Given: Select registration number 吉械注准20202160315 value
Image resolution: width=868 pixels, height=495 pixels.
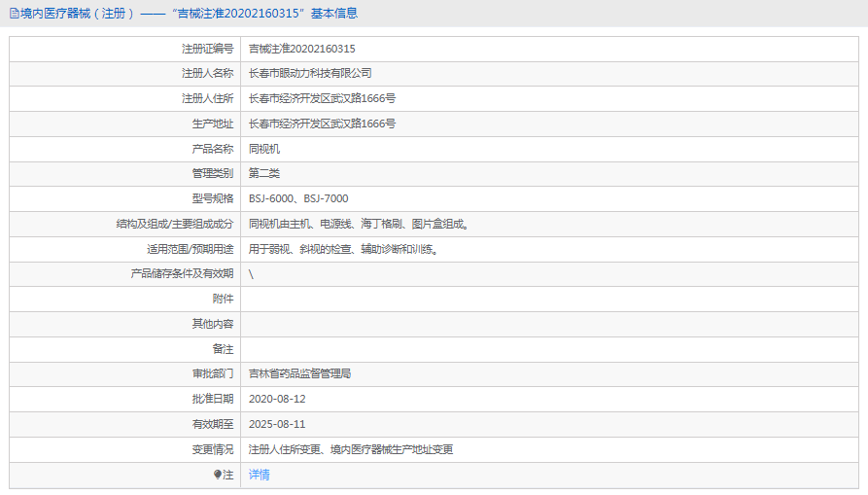Looking at the screenshot, I should 301,49.
